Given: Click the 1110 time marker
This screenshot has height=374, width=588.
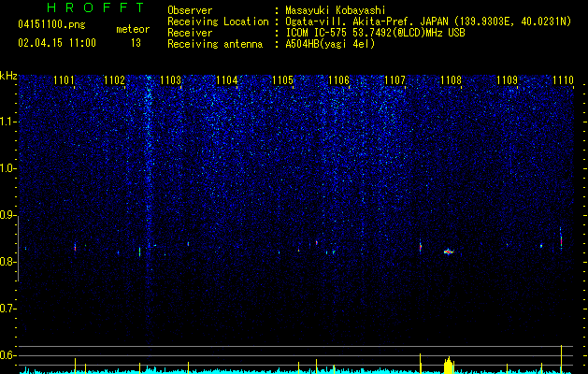Looking at the screenshot, I should [x=564, y=80].
